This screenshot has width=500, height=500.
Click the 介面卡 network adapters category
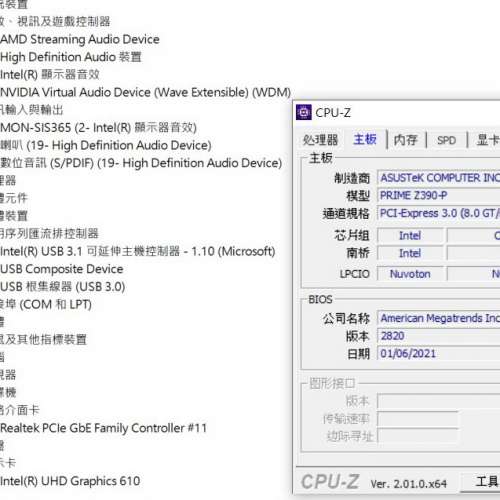(x=19, y=410)
